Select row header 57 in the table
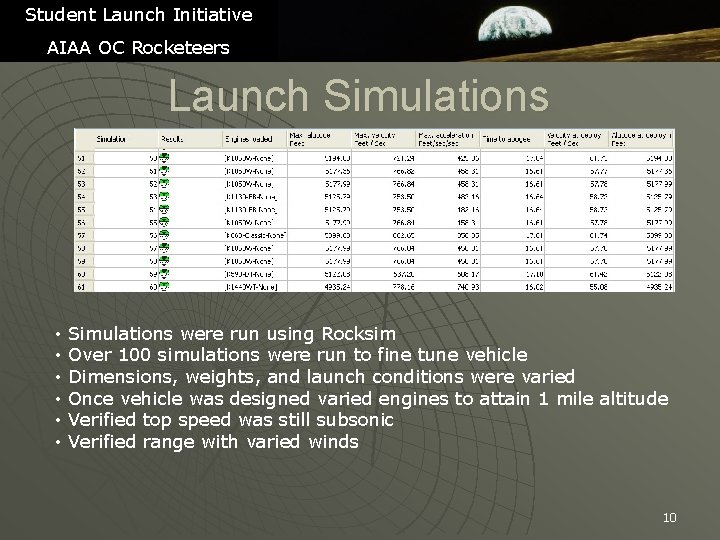720x540 pixels. coord(84,235)
